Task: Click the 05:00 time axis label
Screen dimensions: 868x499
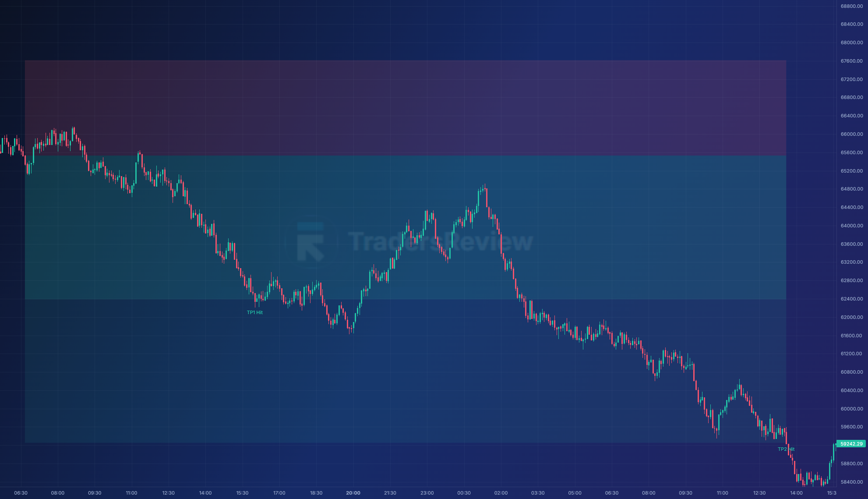Action: point(575,493)
